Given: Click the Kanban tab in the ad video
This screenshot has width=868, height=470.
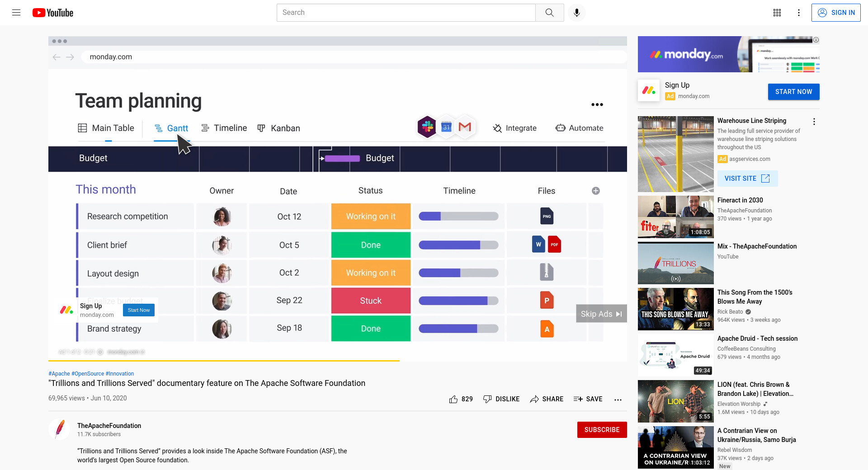Looking at the screenshot, I should (278, 128).
